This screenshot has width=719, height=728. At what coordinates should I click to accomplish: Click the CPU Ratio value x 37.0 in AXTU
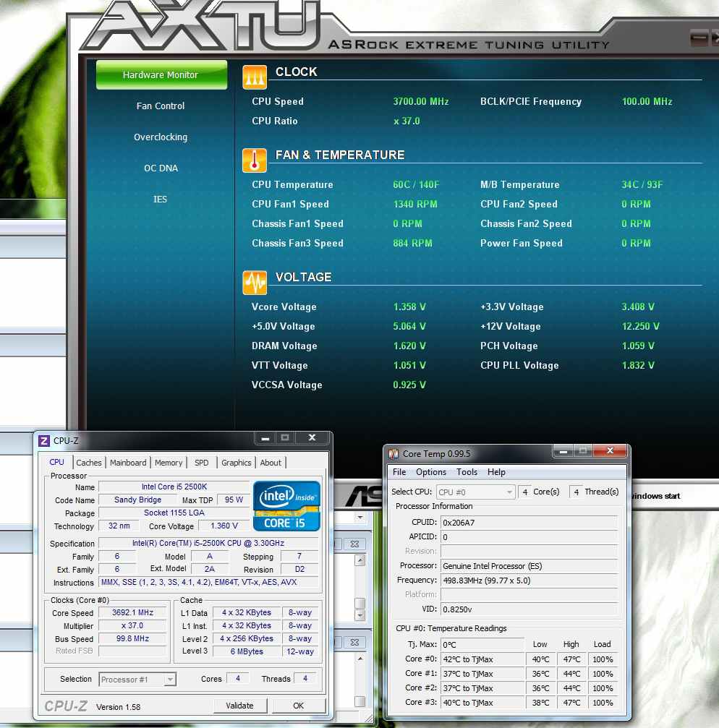pyautogui.click(x=407, y=121)
